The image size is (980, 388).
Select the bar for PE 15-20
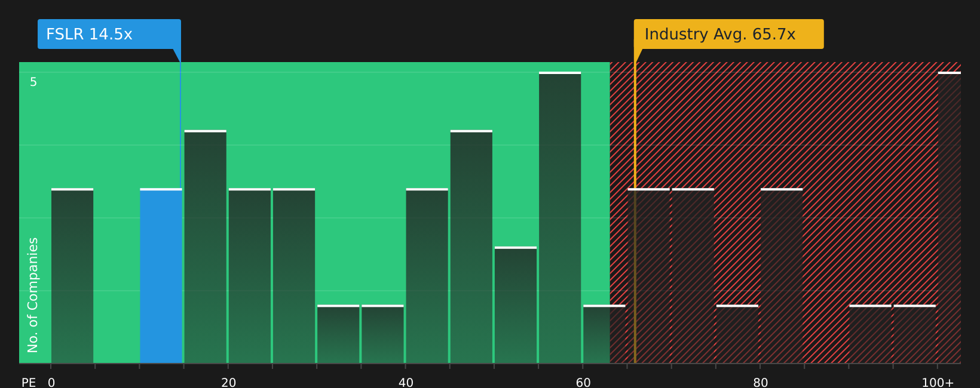tap(206, 247)
